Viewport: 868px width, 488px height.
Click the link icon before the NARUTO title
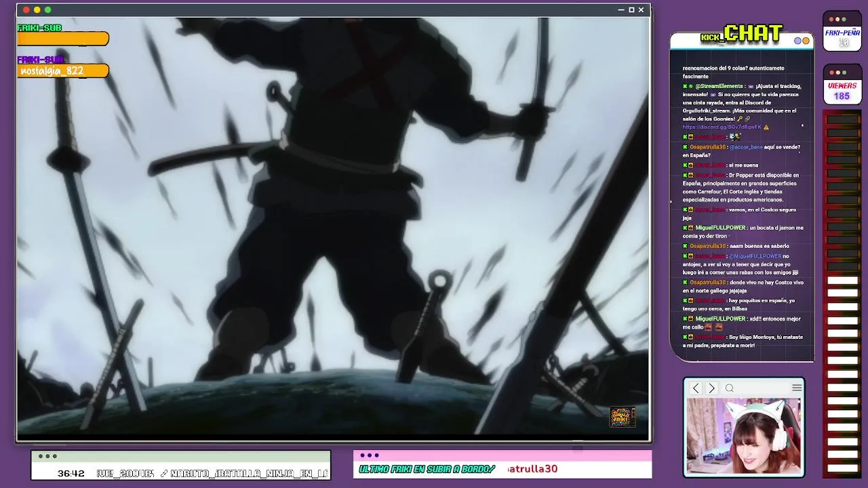coord(164,473)
